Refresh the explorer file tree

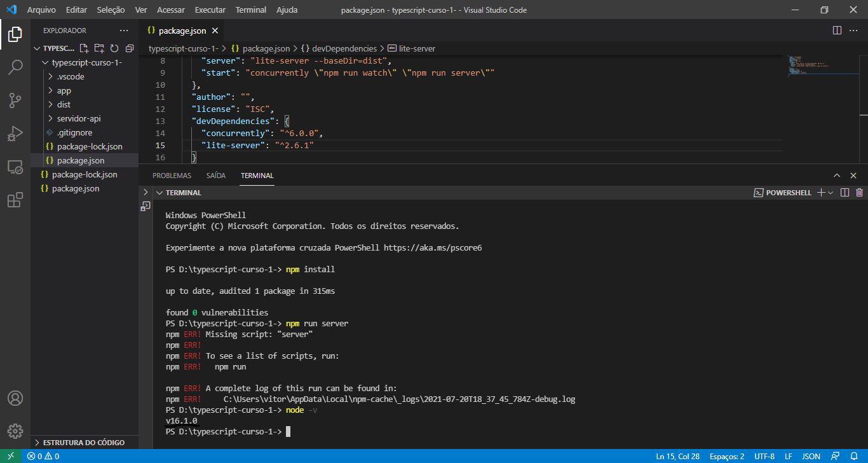click(114, 48)
